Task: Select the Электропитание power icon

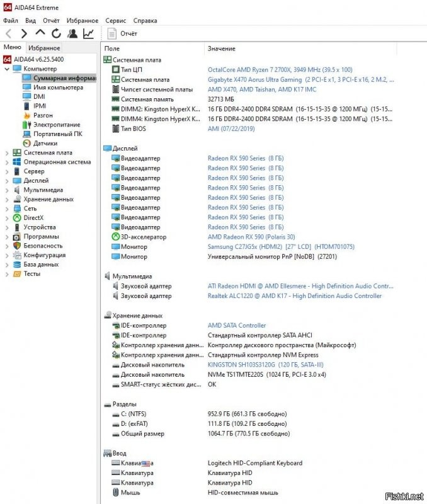Action: 27,125
